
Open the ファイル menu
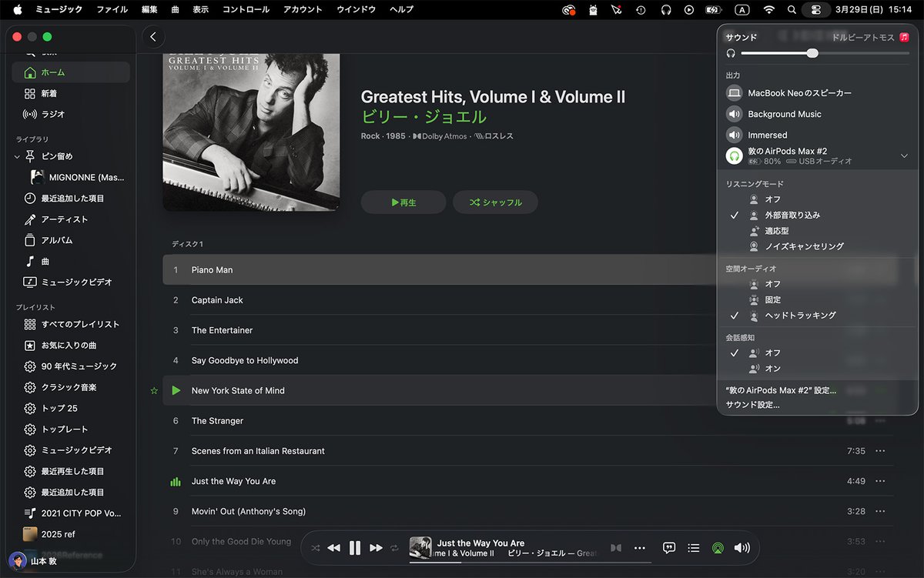112,9
